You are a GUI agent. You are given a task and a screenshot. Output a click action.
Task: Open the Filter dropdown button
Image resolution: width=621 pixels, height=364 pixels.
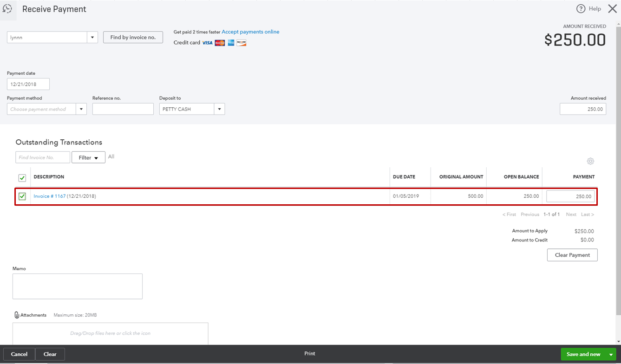[x=88, y=157]
